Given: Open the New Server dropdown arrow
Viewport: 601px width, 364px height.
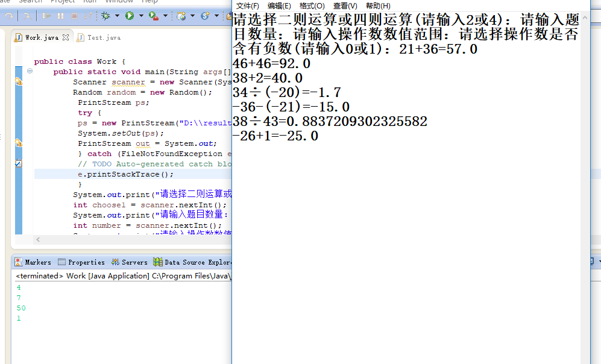Looking at the screenshot, I should pyautogui.click(x=192, y=16).
